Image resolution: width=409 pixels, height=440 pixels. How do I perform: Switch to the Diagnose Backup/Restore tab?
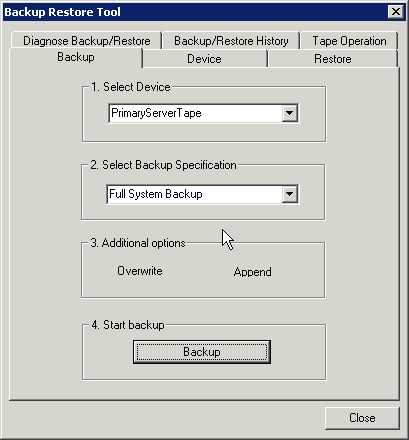coord(86,41)
